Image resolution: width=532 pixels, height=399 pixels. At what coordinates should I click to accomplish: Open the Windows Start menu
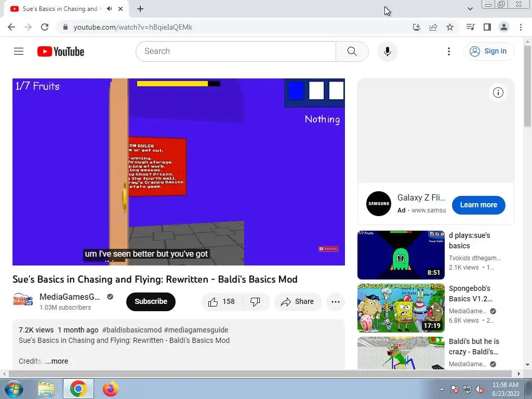(x=13, y=389)
